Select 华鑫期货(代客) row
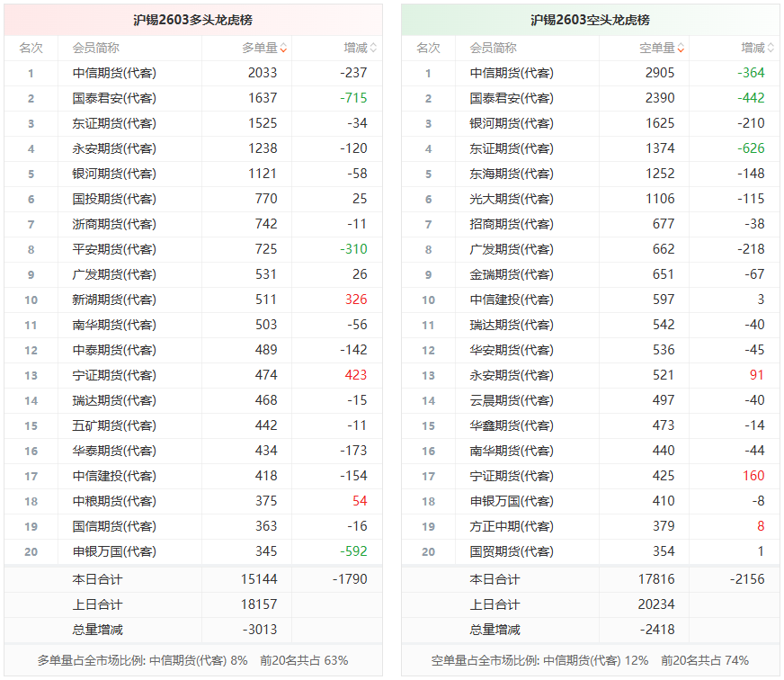The width and height of the screenshot is (784, 680). (591, 425)
